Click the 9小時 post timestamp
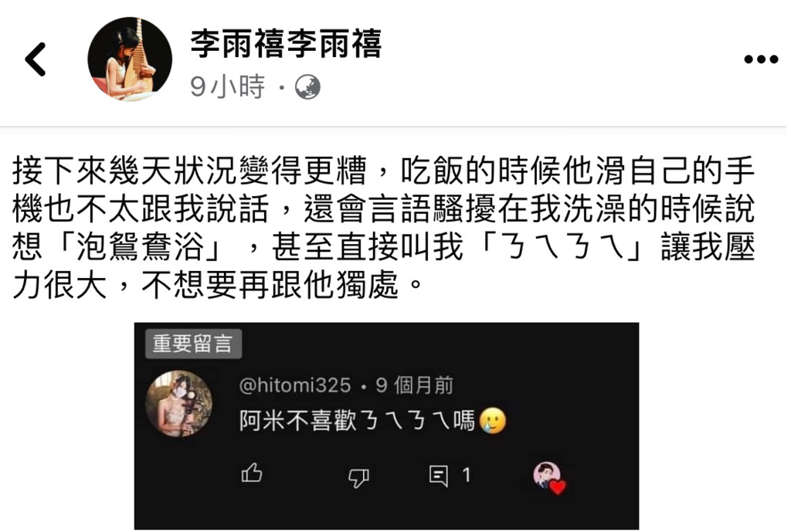The width and height of the screenshot is (791, 532). (x=227, y=86)
